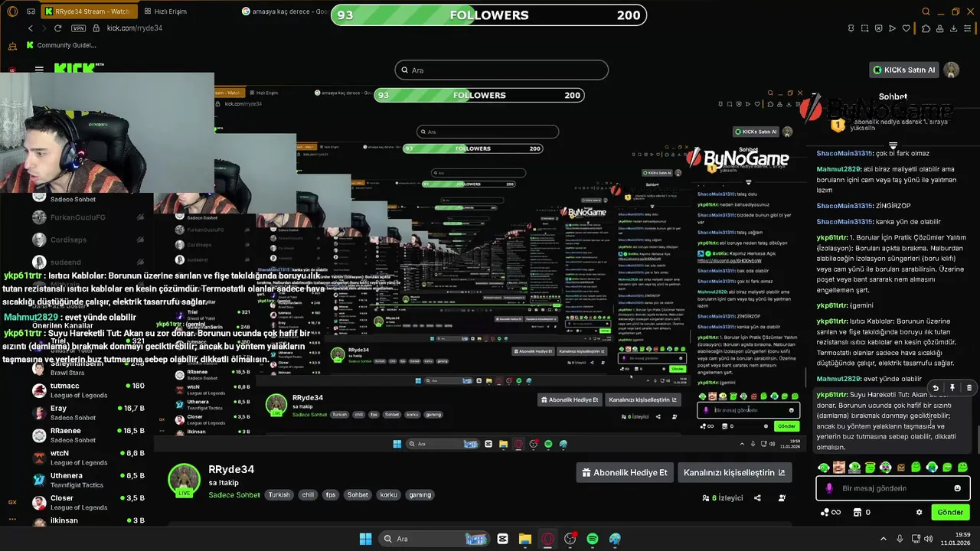This screenshot has width=980, height=551.
Task: Select the korku stream tag
Action: (389, 495)
